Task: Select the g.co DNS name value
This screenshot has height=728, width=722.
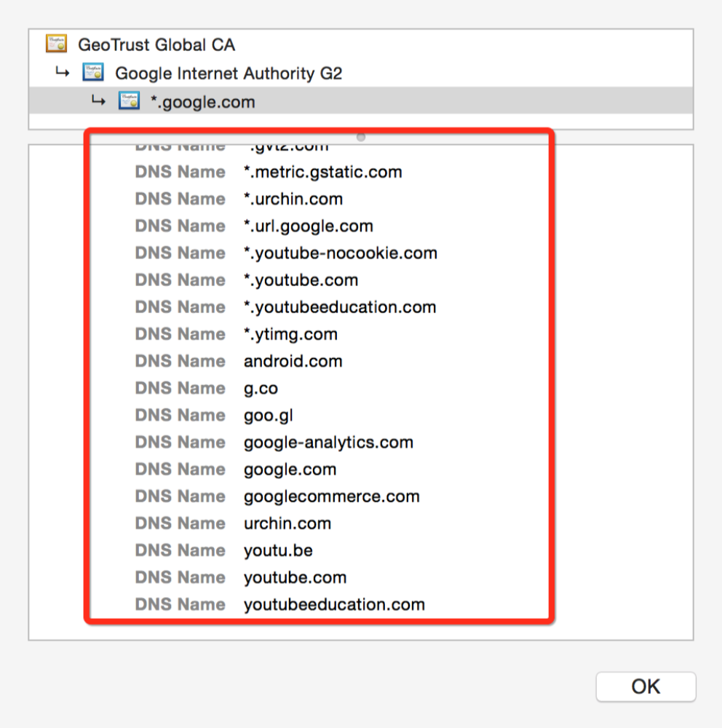Action: pos(261,388)
